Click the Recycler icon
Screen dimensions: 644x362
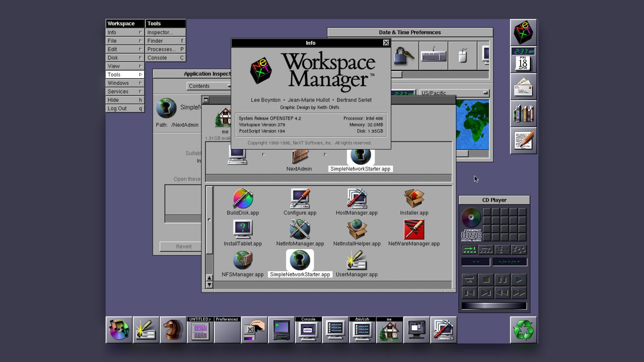tap(523, 330)
